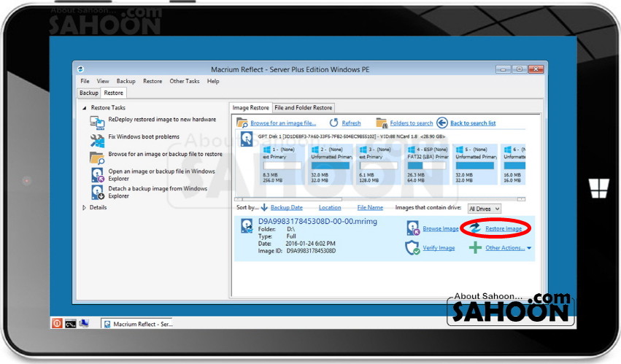Open the Backup menu
The height and width of the screenshot is (364, 621).
pyautogui.click(x=126, y=81)
